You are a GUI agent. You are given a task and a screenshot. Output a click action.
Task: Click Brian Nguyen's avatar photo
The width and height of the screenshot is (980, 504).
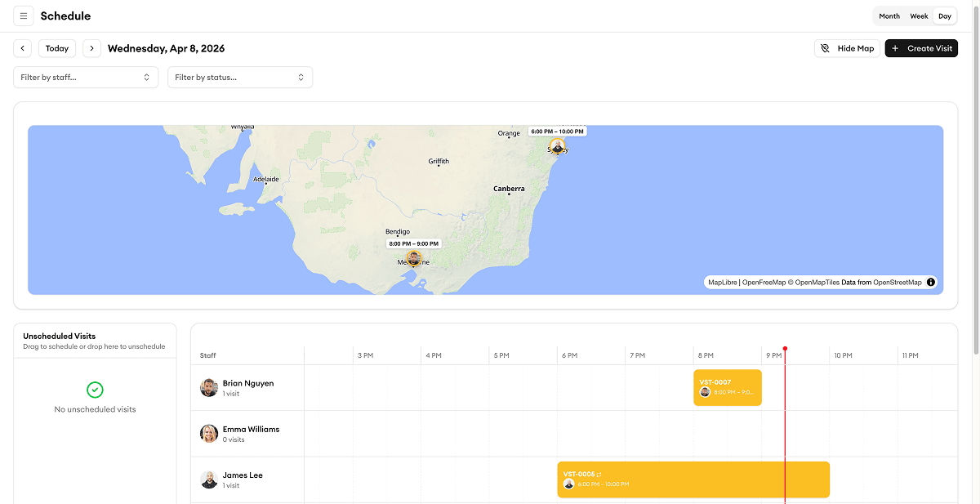tap(209, 387)
